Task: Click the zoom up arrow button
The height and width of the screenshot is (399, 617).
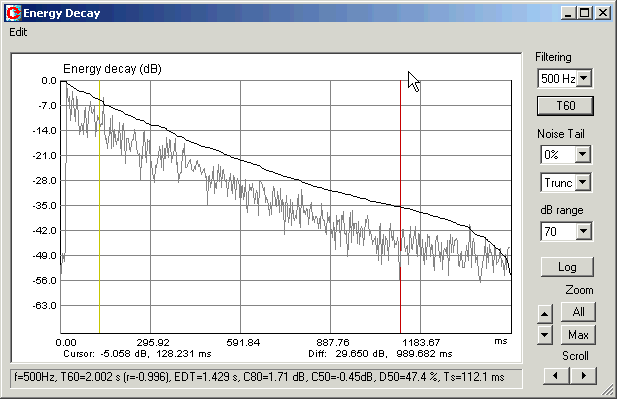Action: (545, 314)
